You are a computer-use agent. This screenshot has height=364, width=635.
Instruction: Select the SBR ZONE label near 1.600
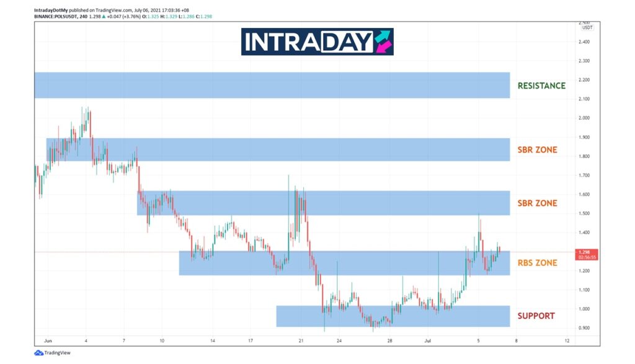pos(537,203)
